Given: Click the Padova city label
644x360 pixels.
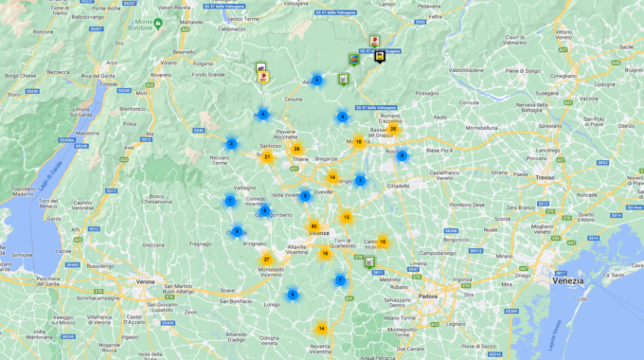Looking at the screenshot, I should [428, 297].
